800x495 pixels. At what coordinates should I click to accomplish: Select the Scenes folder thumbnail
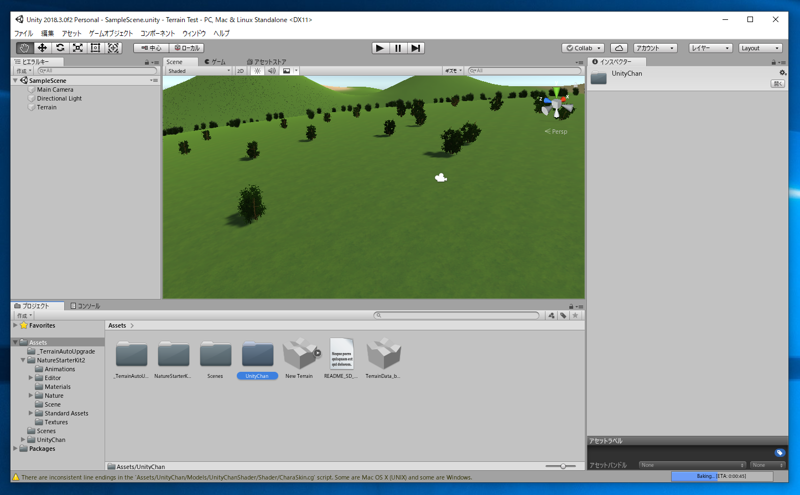pyautogui.click(x=215, y=358)
